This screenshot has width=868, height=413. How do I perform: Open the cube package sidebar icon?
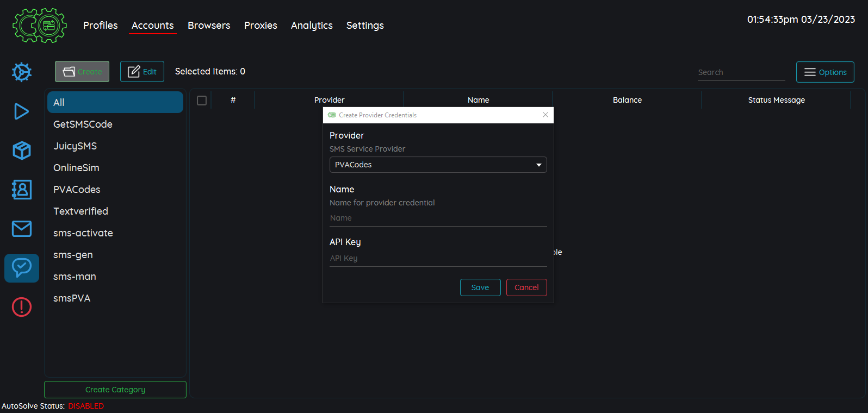(x=22, y=151)
